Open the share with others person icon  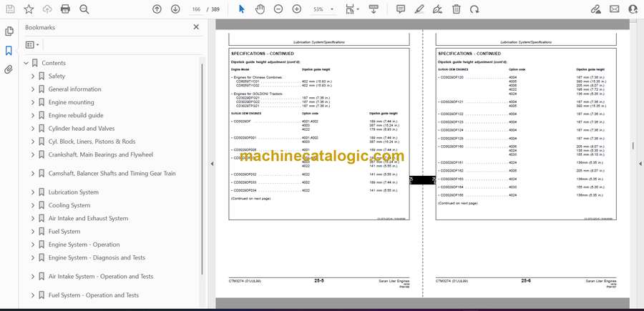pyautogui.click(x=633, y=9)
